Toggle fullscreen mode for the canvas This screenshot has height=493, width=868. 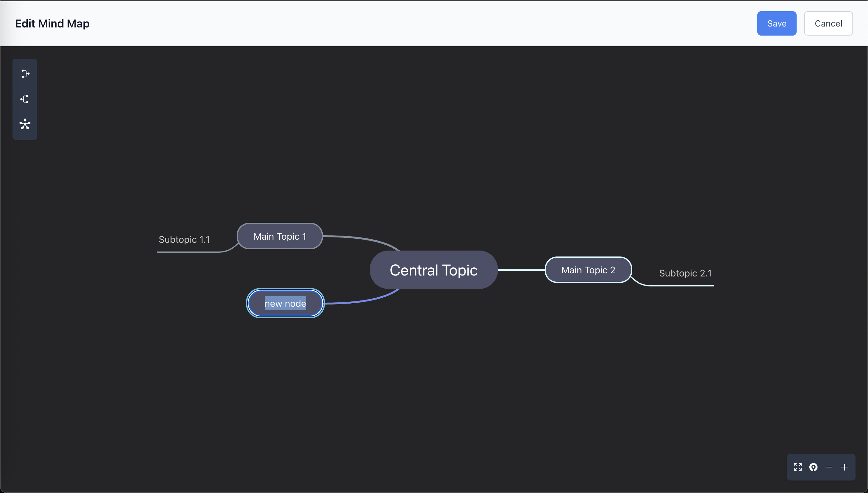click(x=798, y=467)
